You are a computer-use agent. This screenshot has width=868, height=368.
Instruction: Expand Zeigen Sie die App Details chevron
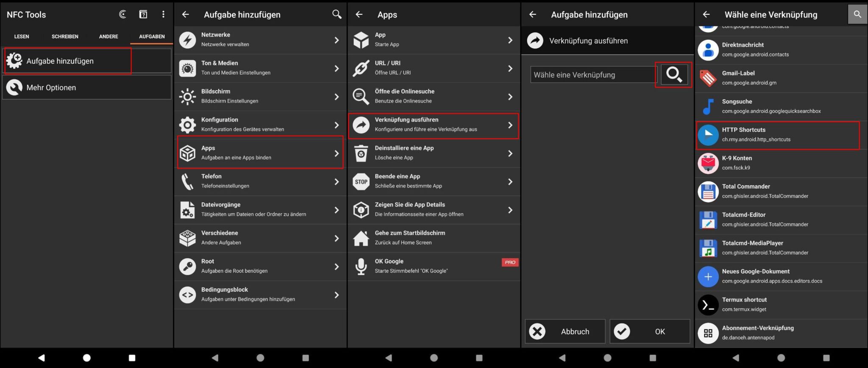coord(510,210)
